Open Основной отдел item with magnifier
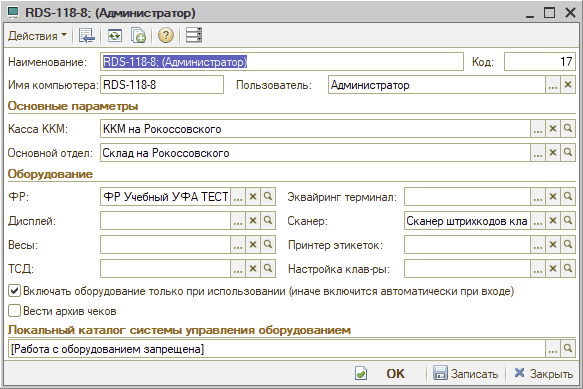This screenshot has width=583, height=389. click(568, 153)
